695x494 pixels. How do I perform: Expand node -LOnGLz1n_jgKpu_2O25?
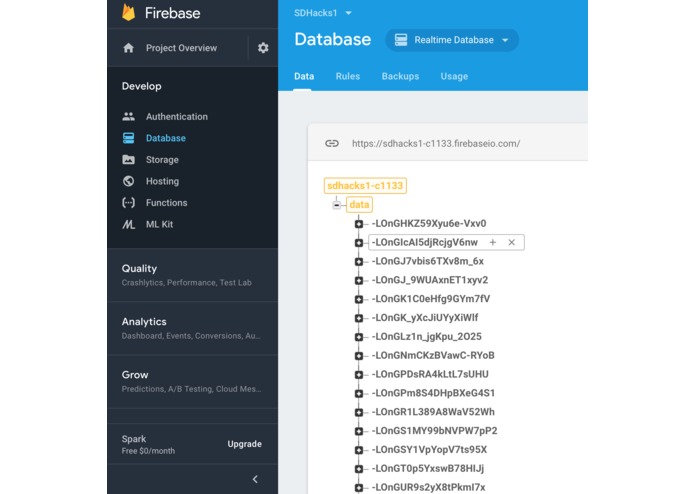[359, 337]
